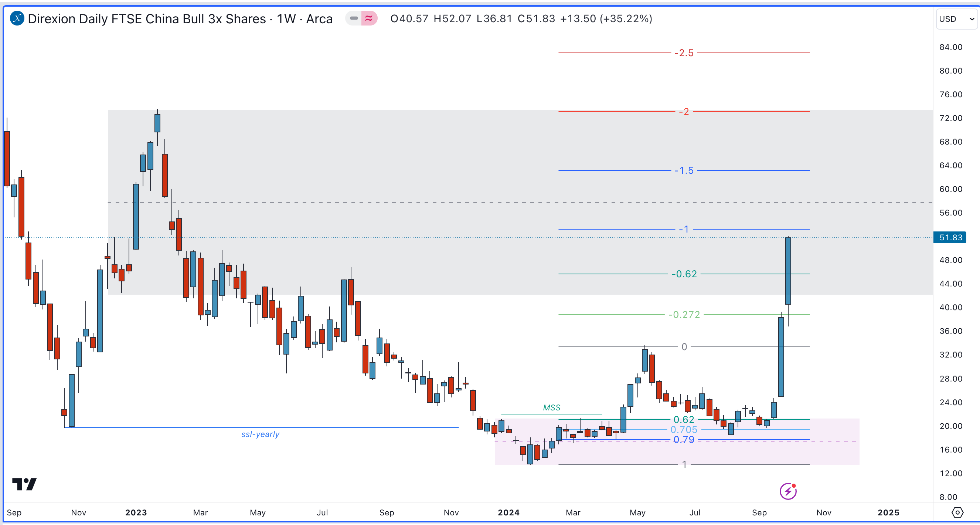Click the close value C51.83
980x525 pixels.
coord(536,18)
